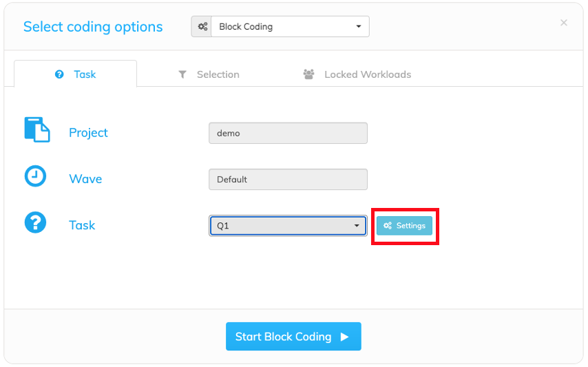Click the Wave clock icon
Viewport: 588px width, 367px height.
[x=35, y=176]
